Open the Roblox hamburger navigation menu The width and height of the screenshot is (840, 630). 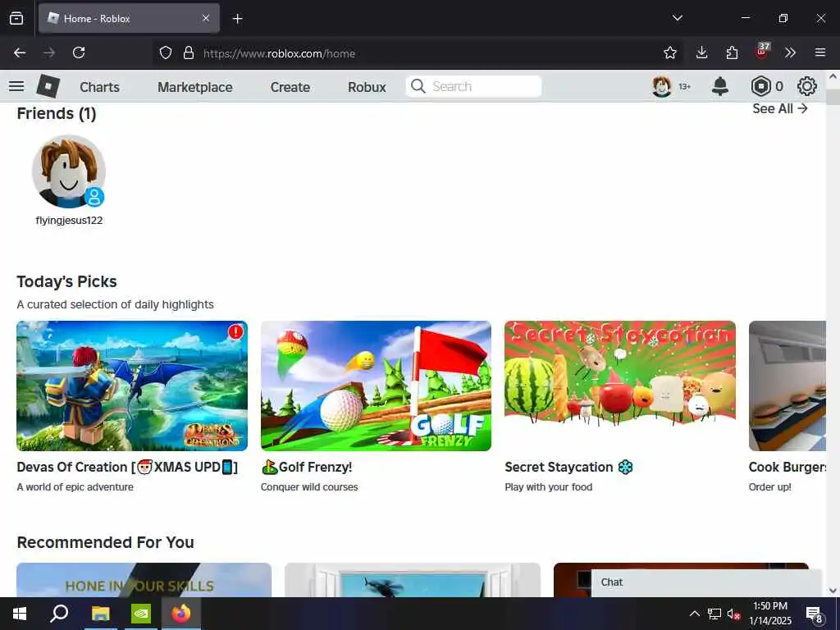pos(16,86)
